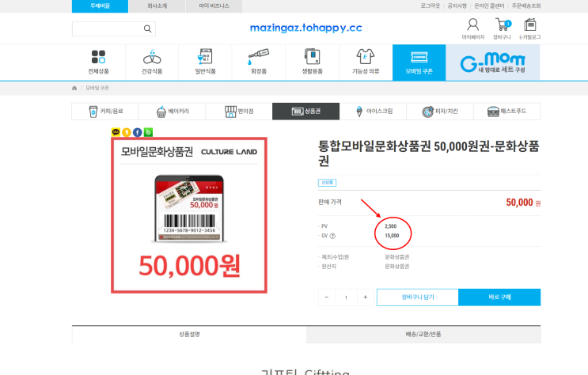Open the 베이커리 coupon tab
This screenshot has width=588, height=375.
tap(172, 112)
